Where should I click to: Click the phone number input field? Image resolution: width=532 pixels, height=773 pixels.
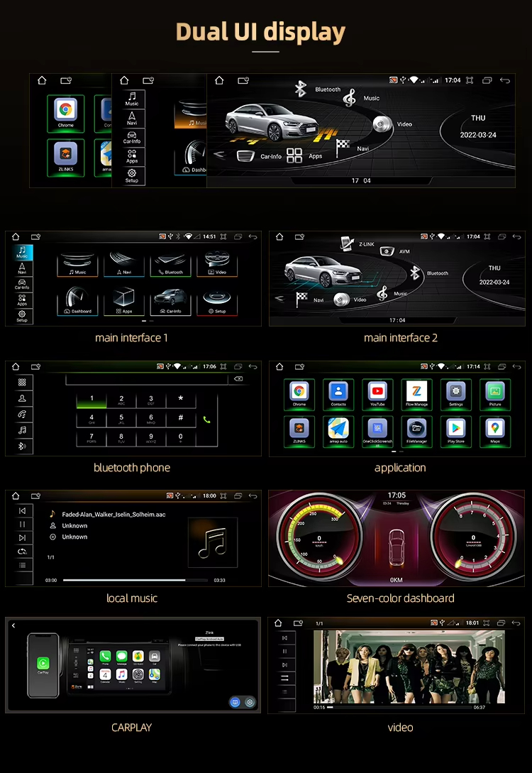click(147, 378)
